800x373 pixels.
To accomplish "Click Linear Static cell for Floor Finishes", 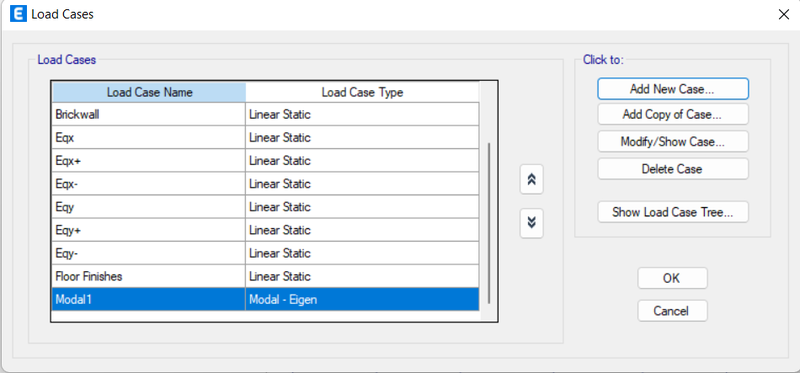I will (x=362, y=277).
